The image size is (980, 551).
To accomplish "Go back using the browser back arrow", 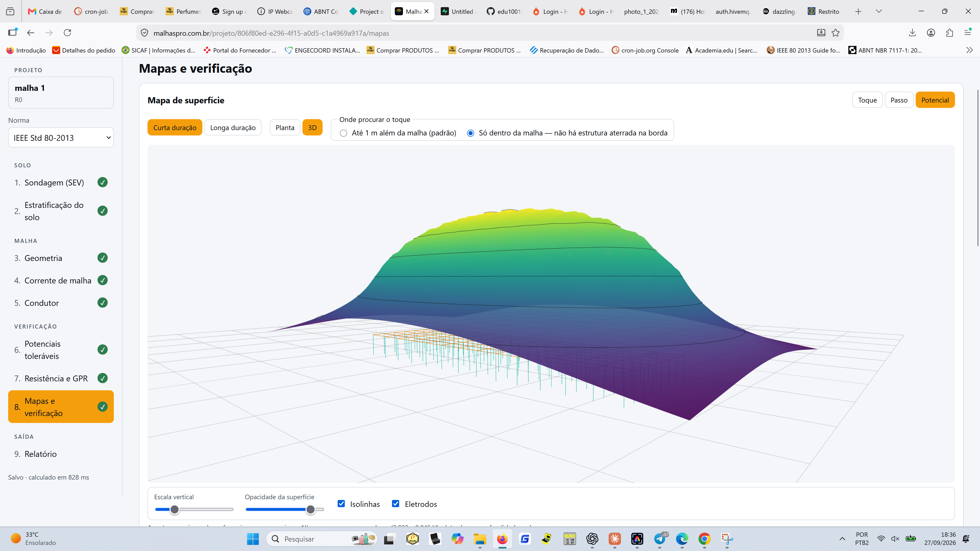I will [x=31, y=33].
